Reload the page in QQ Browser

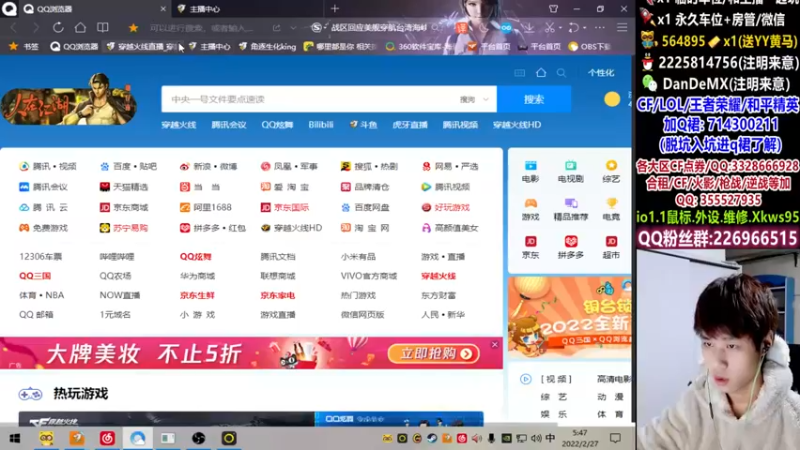click(x=58, y=28)
